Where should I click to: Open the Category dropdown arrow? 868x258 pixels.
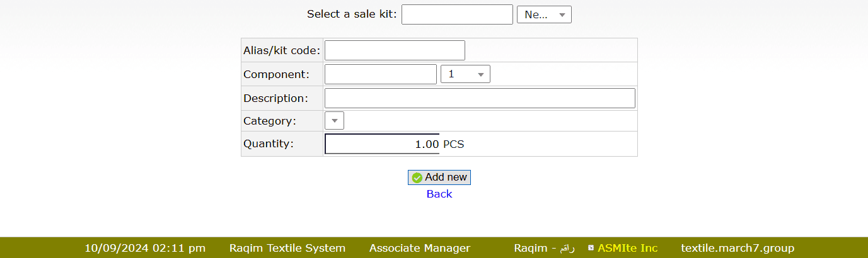(334, 120)
